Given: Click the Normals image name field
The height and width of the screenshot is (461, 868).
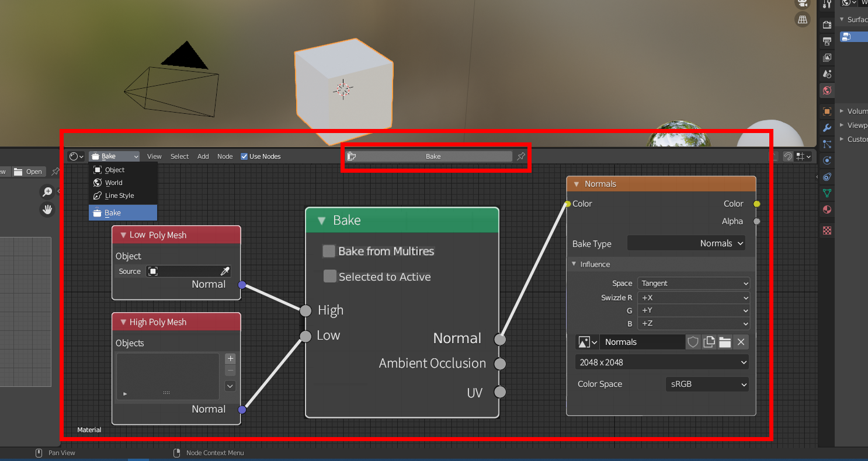Looking at the screenshot, I should point(643,342).
